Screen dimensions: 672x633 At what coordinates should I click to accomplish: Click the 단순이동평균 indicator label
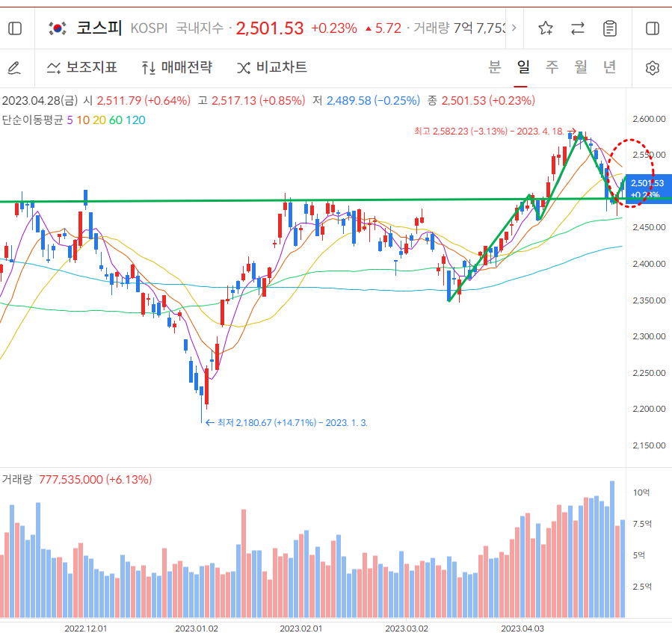coord(33,120)
